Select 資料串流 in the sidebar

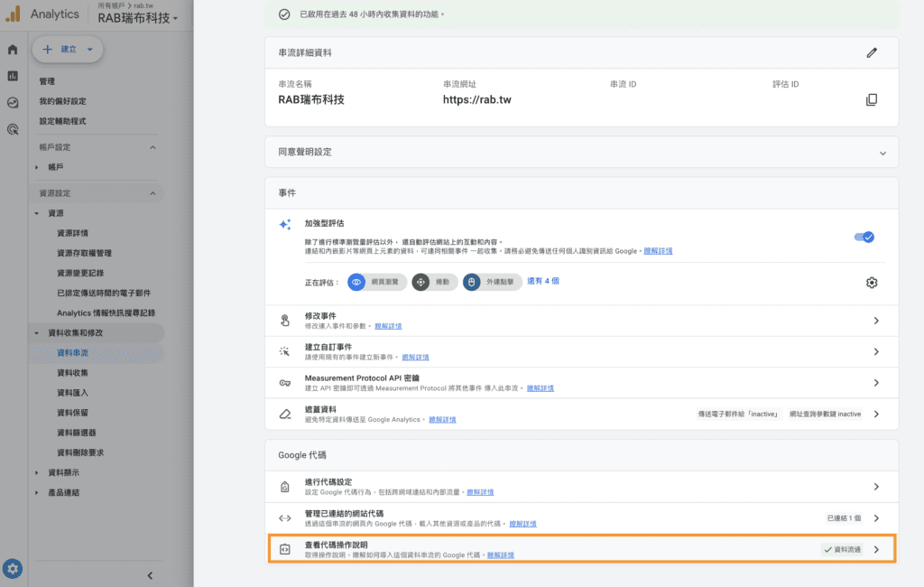[72, 353]
